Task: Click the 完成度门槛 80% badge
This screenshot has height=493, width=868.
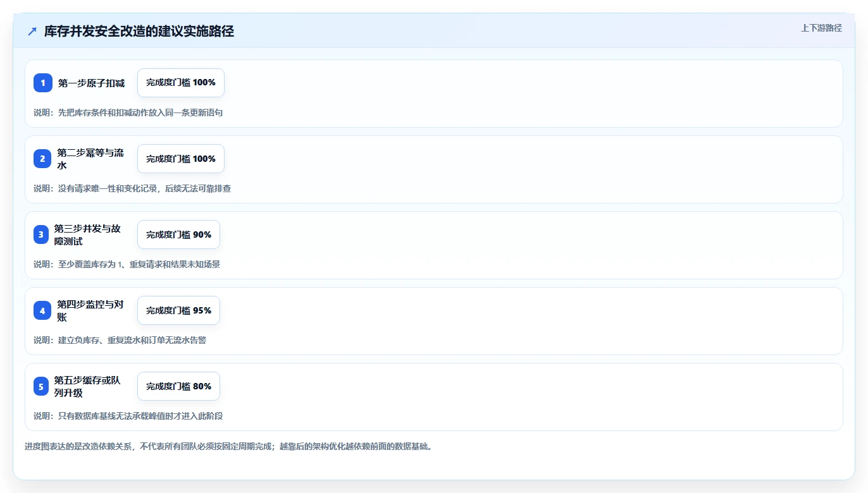Action: 178,386
